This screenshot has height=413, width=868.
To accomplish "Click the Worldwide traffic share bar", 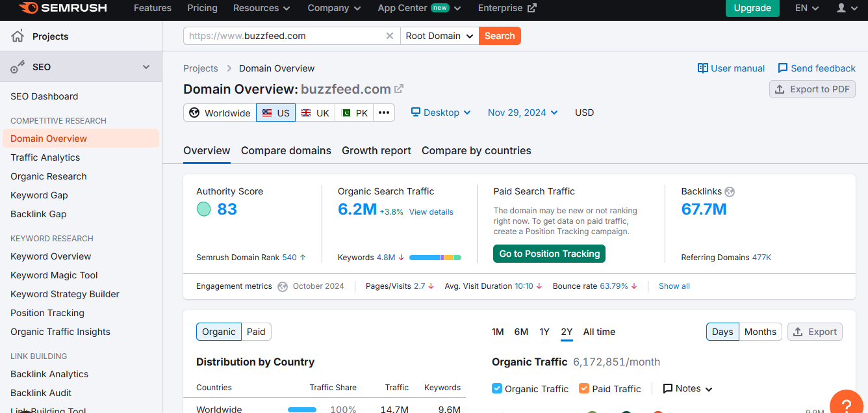I will 302,410.
